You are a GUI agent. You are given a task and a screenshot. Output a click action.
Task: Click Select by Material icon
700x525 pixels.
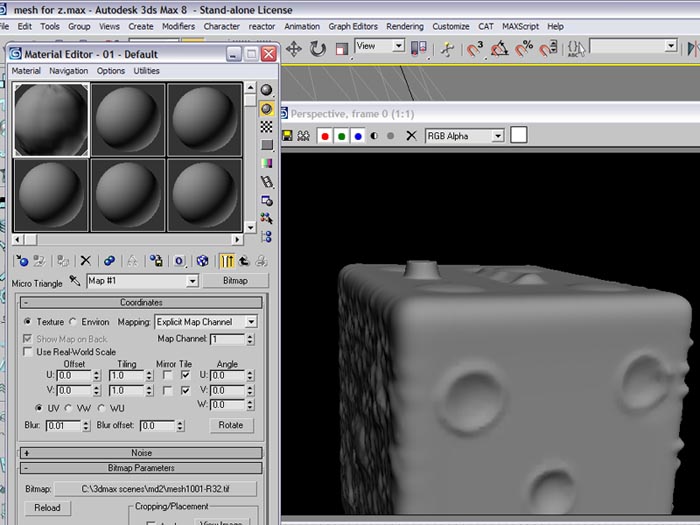point(267,218)
